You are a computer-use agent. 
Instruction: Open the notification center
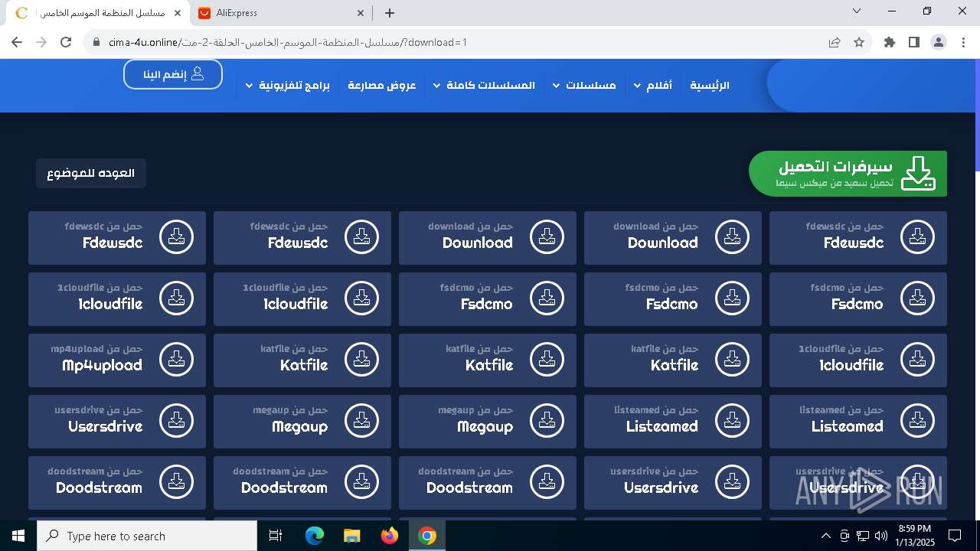click(955, 536)
